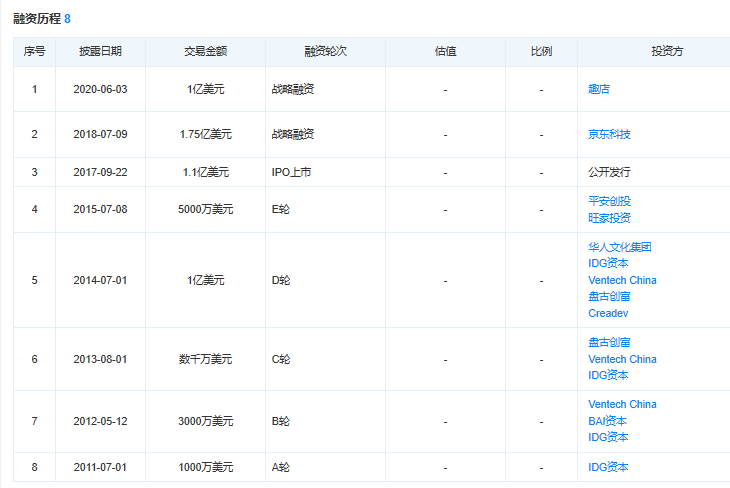Select the 融资历程 section heading
The width and height of the screenshot is (730, 488).
click(37, 19)
